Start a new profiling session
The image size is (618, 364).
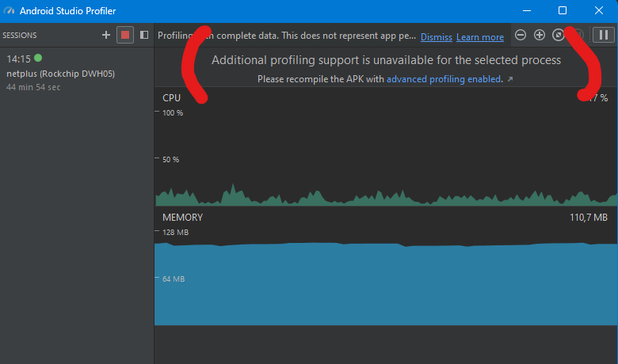pyautogui.click(x=106, y=35)
